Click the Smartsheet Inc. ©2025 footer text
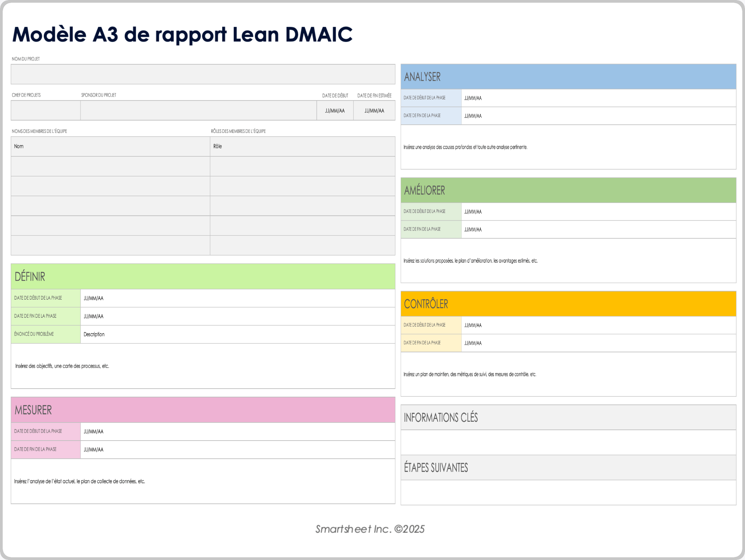This screenshot has width=745, height=560. [369, 529]
